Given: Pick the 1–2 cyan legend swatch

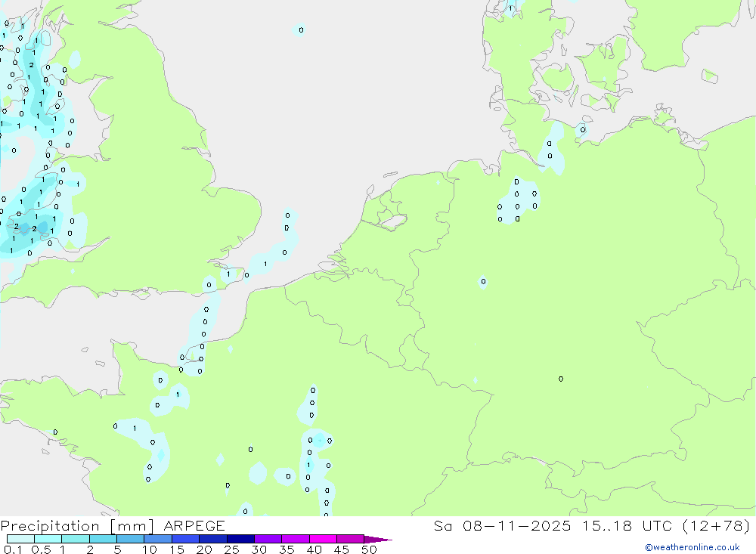Looking at the screenshot, I should 76,539.
